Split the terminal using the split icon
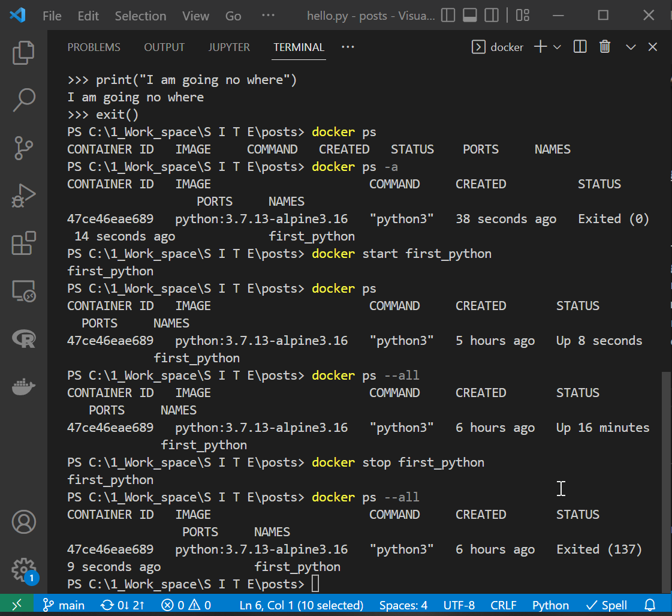 point(579,46)
